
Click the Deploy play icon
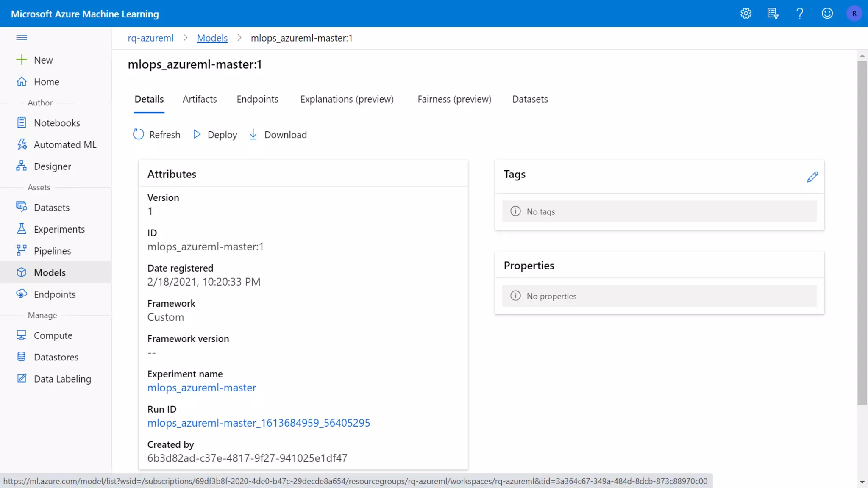click(x=197, y=135)
